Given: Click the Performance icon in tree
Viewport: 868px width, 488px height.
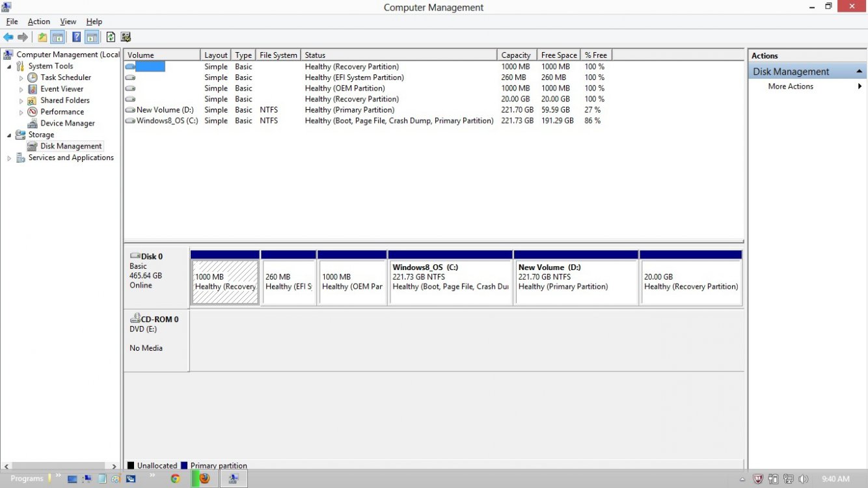Looking at the screenshot, I should (33, 112).
